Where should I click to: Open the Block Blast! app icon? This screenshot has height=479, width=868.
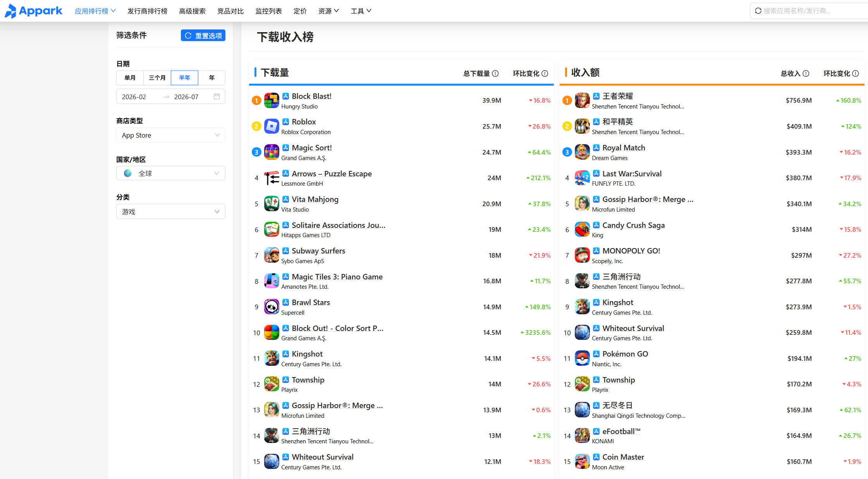tap(272, 100)
